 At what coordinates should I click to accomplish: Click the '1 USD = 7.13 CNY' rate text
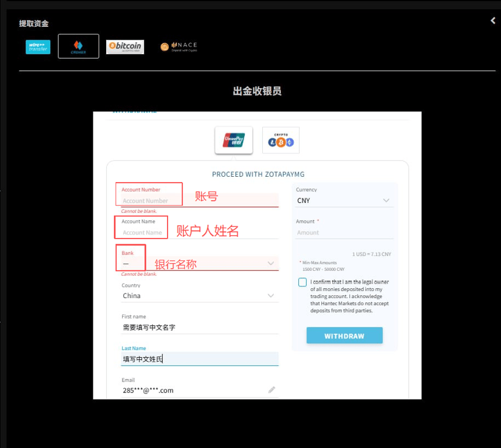(371, 254)
